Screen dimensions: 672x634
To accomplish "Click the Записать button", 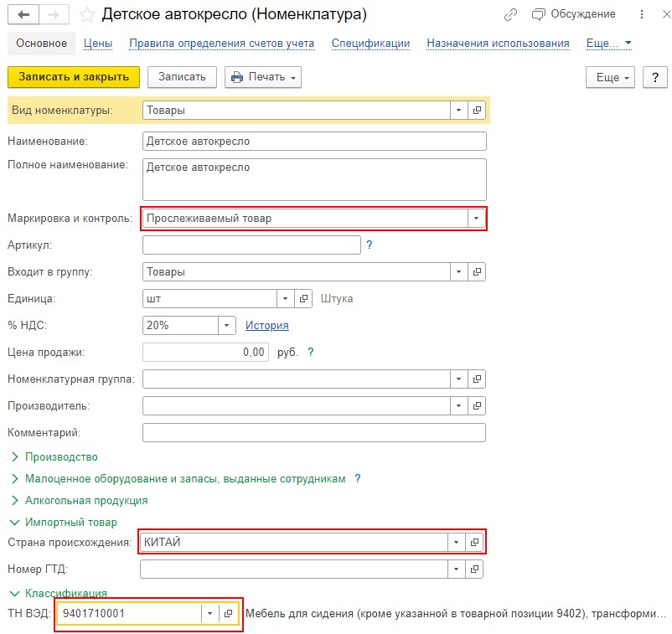I will coord(182,77).
